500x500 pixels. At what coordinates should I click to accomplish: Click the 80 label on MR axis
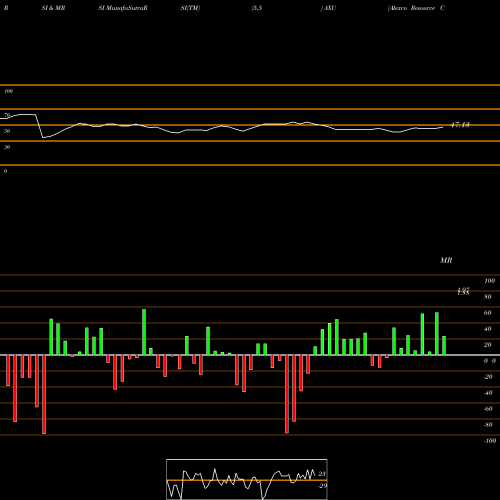coord(488,297)
